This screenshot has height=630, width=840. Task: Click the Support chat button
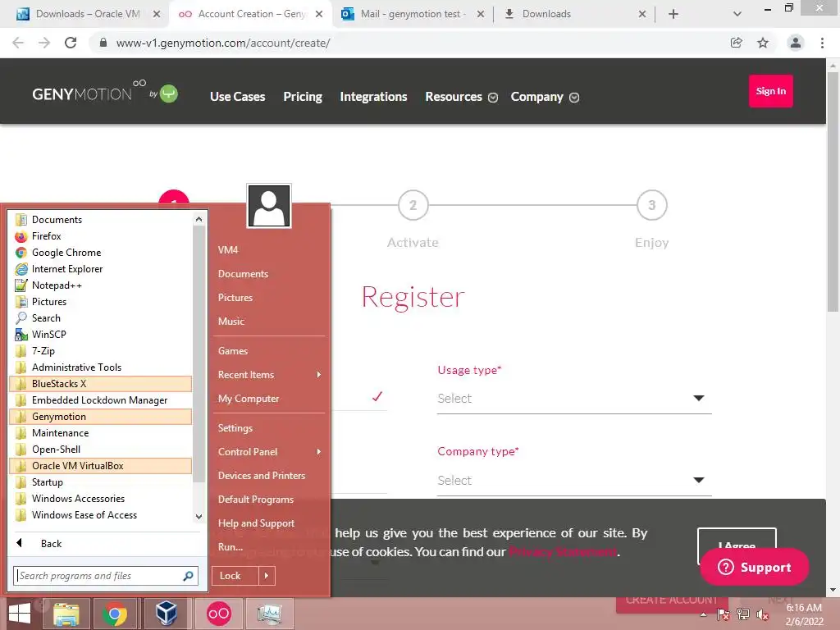pos(755,568)
